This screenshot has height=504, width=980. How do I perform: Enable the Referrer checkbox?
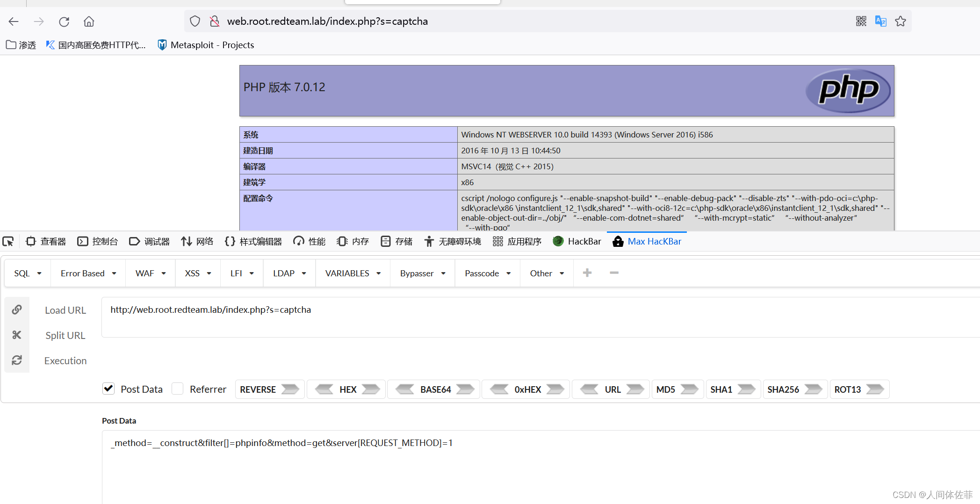[x=177, y=389]
